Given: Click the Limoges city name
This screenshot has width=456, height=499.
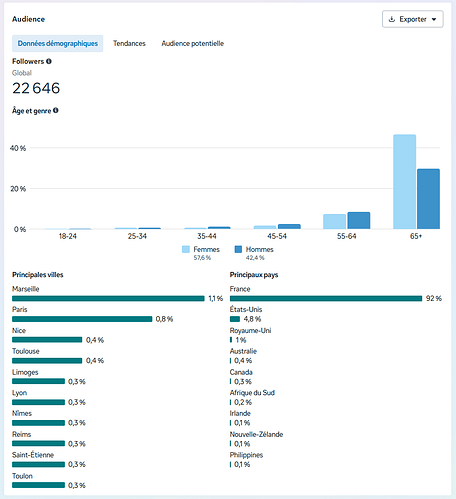Looking at the screenshot, I should click(x=25, y=372).
